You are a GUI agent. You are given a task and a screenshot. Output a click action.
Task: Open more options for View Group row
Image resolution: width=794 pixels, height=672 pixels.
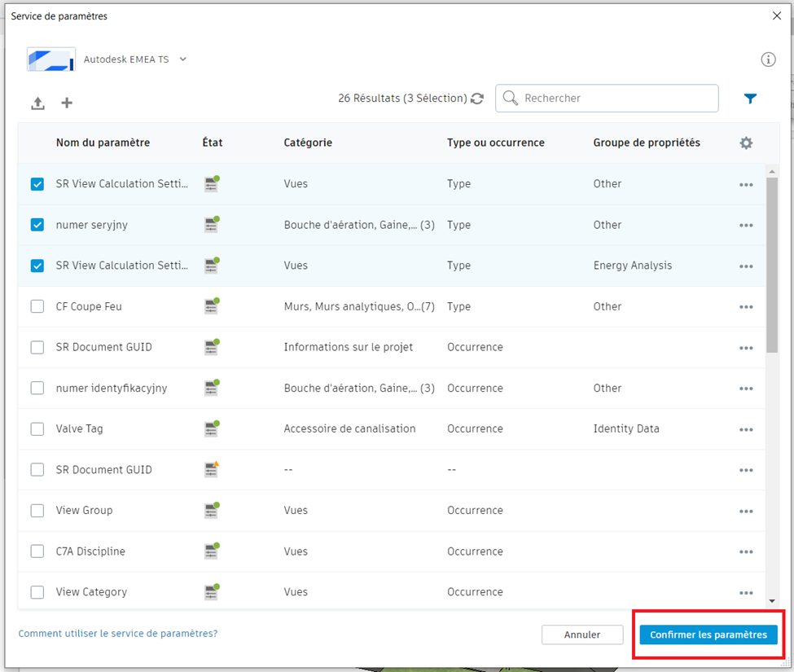[x=745, y=511]
